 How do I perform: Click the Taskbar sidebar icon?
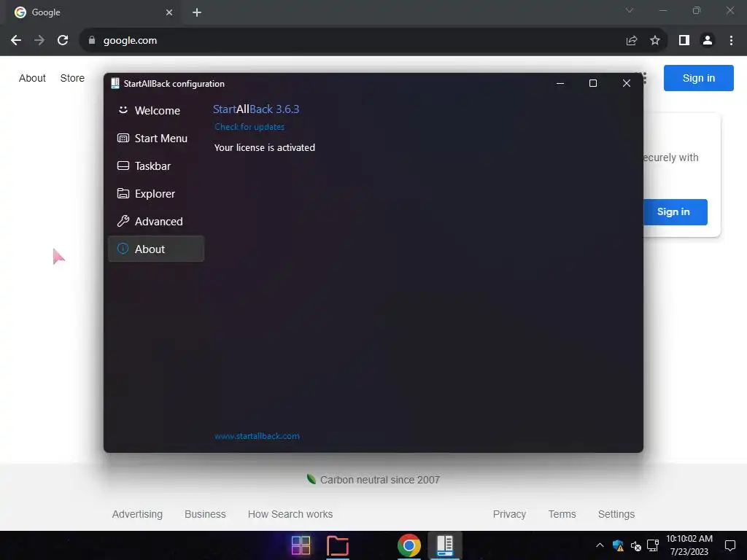coord(123,166)
